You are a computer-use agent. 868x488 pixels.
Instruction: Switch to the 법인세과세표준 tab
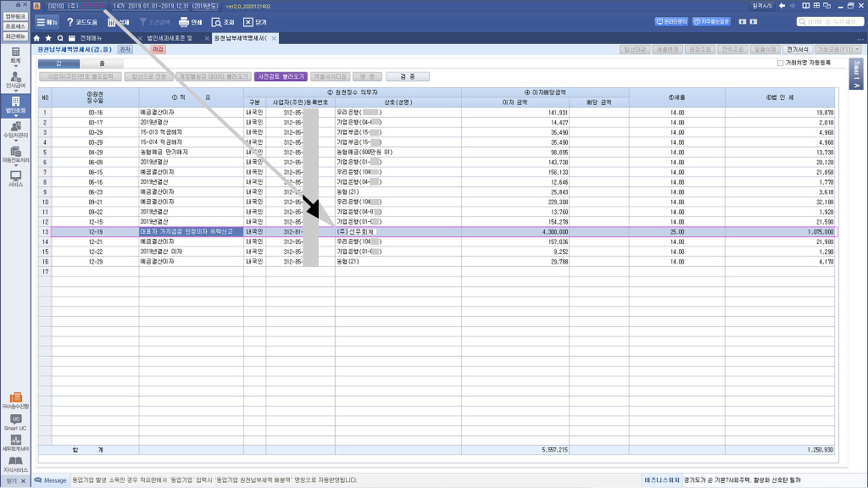(x=165, y=38)
